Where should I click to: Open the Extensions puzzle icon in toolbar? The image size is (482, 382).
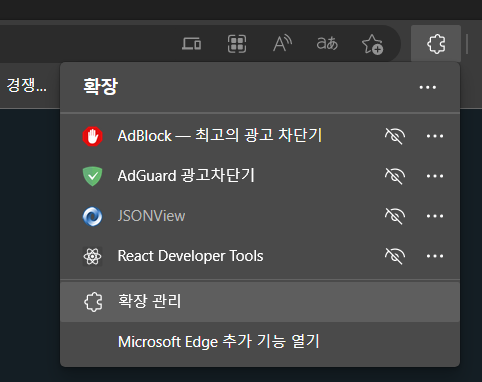pos(436,44)
